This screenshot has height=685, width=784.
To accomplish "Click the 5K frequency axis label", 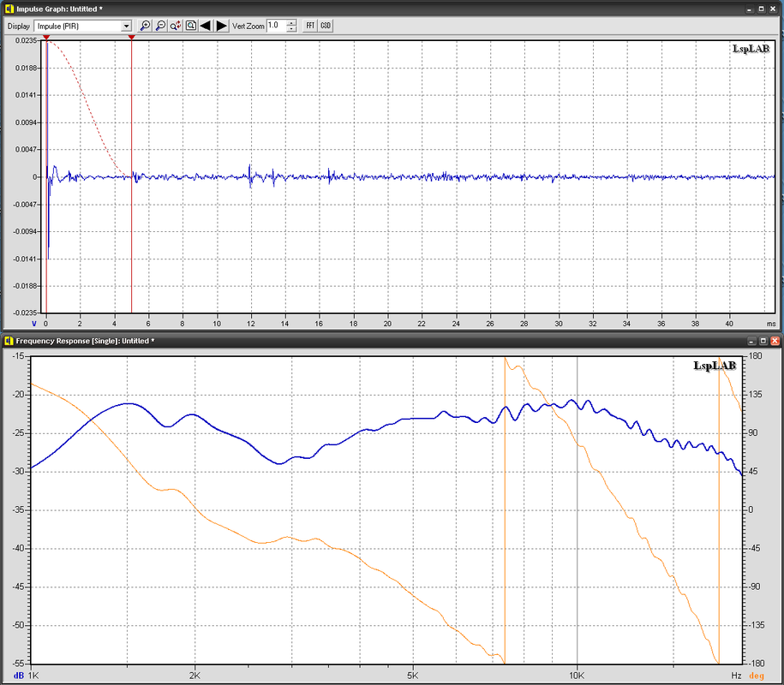I will click(x=412, y=676).
